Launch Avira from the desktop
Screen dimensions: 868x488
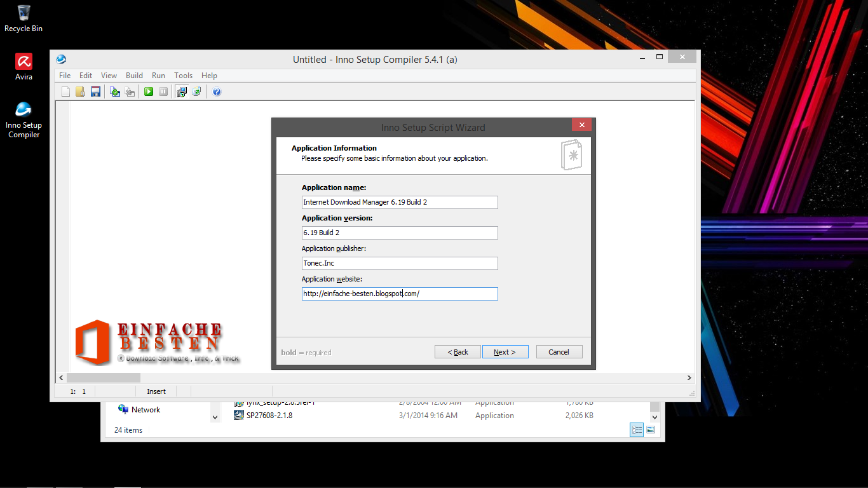point(23,62)
